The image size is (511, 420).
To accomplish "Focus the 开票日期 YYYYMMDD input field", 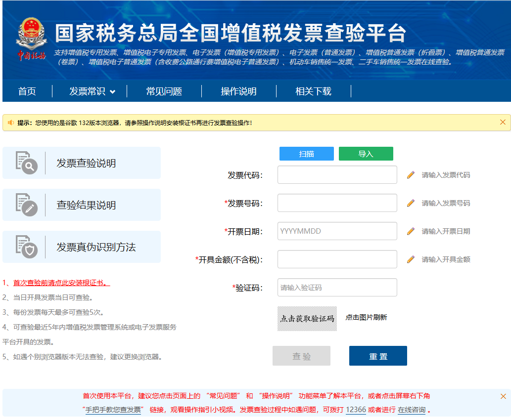I will pyautogui.click(x=337, y=231).
